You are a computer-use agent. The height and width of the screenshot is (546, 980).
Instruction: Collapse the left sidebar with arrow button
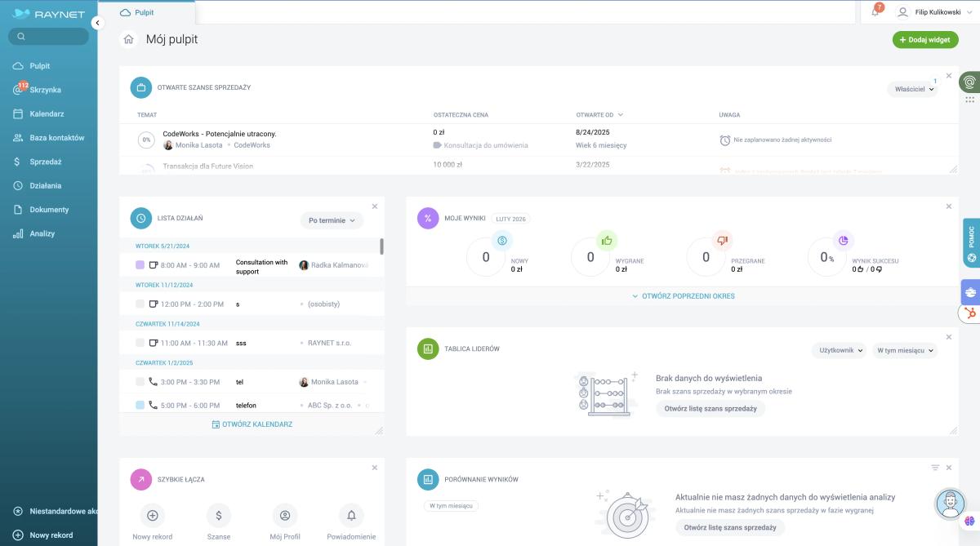click(97, 24)
